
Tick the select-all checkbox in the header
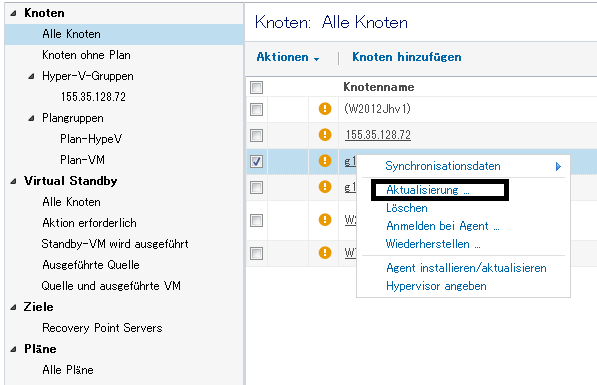click(x=256, y=87)
